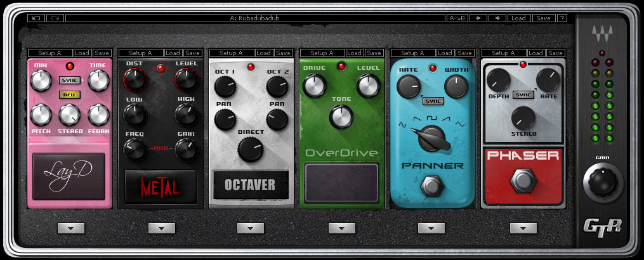Viewport: 644px width, 260px height.
Task: Click the master GAIN knob
Action: pyautogui.click(x=603, y=183)
